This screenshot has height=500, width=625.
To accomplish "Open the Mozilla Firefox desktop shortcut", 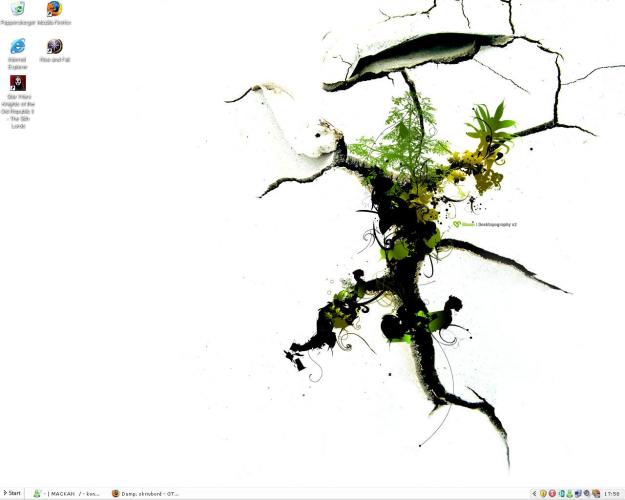I will pos(54,10).
